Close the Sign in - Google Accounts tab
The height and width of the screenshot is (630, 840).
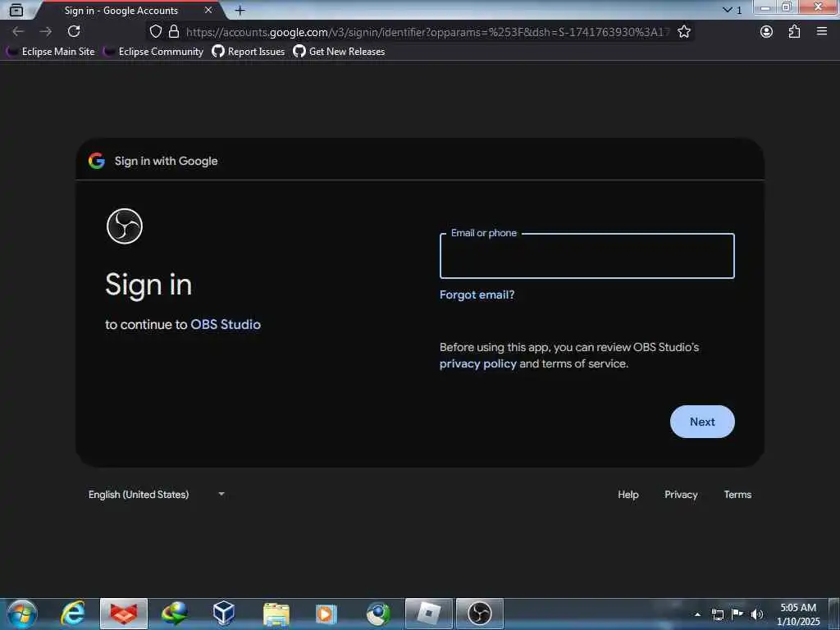208,10
